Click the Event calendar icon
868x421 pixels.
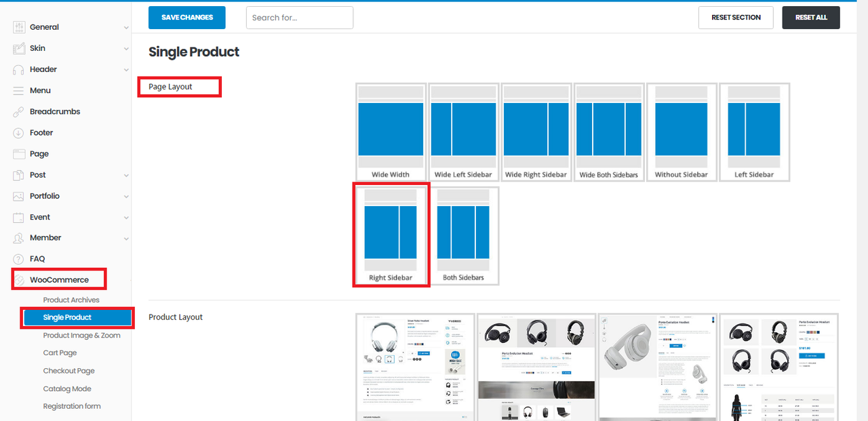[x=18, y=217]
